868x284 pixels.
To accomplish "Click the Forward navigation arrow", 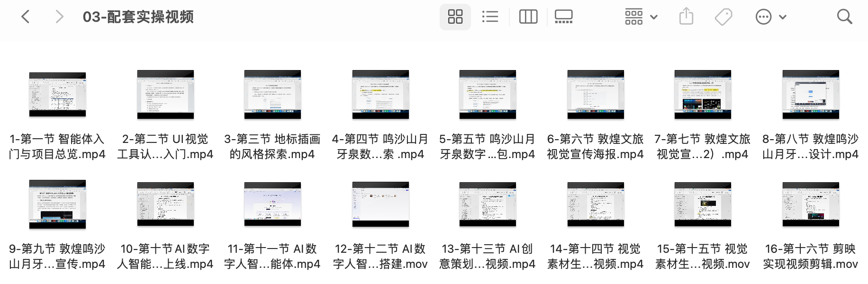I will coord(59,17).
